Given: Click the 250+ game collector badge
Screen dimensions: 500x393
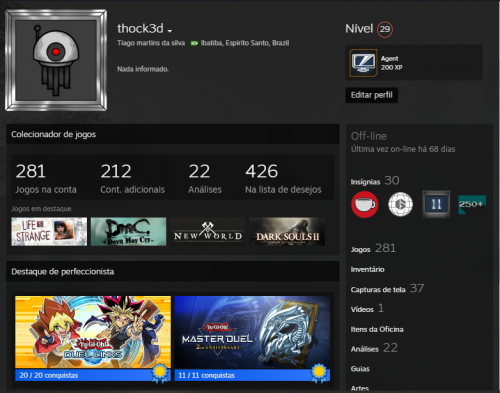Looking at the screenshot, I should (x=472, y=204).
